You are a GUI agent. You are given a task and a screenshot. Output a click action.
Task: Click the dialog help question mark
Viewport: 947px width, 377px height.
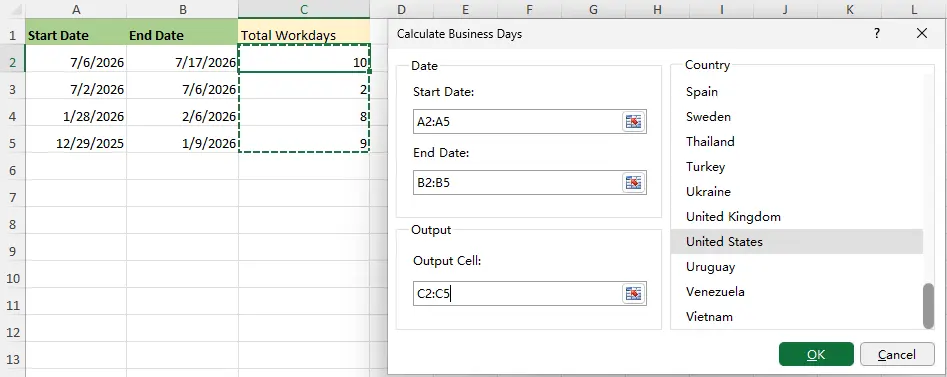876,34
